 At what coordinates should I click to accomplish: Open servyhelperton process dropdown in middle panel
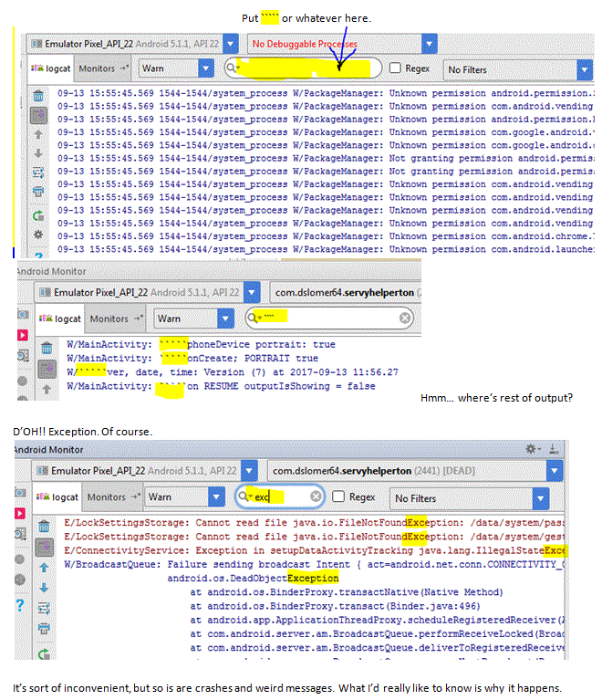346,292
